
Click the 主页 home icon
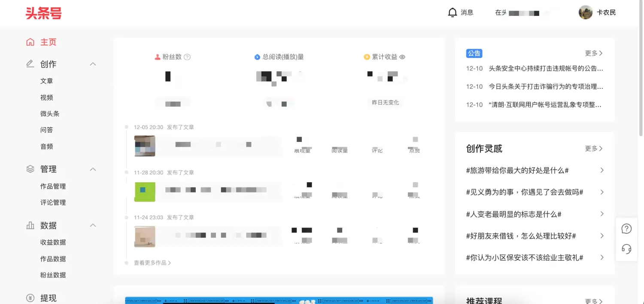(30, 42)
